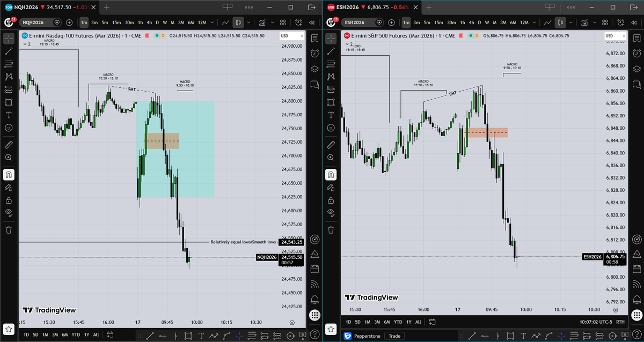This screenshot has width=644, height=342.
Task: Expand more timeframes chevron in ESH2026 toolbar
Action: click(533, 23)
